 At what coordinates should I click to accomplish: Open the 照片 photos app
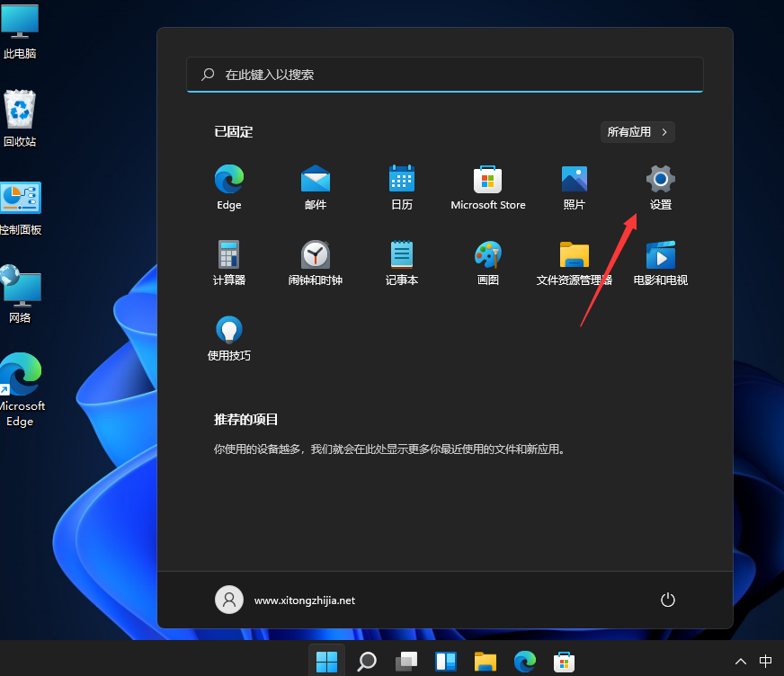pyautogui.click(x=574, y=179)
